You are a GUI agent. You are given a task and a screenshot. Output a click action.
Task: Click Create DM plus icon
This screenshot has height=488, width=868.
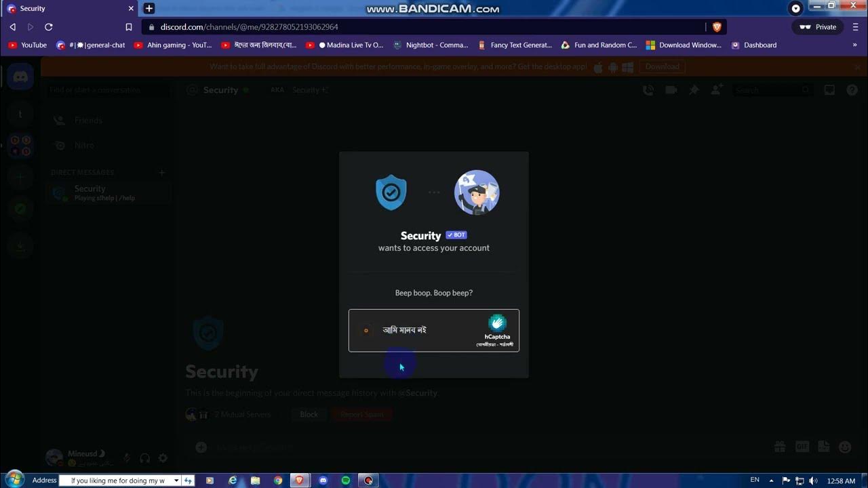(x=161, y=173)
